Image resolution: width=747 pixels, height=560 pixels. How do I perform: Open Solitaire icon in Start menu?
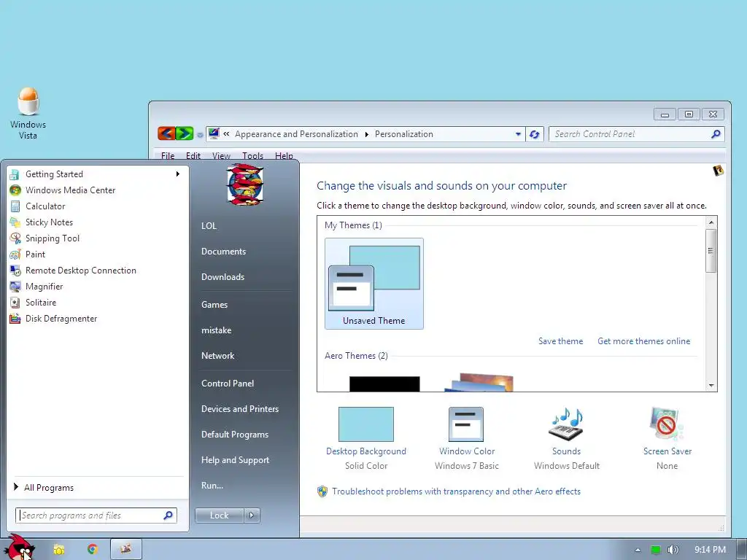pos(15,303)
